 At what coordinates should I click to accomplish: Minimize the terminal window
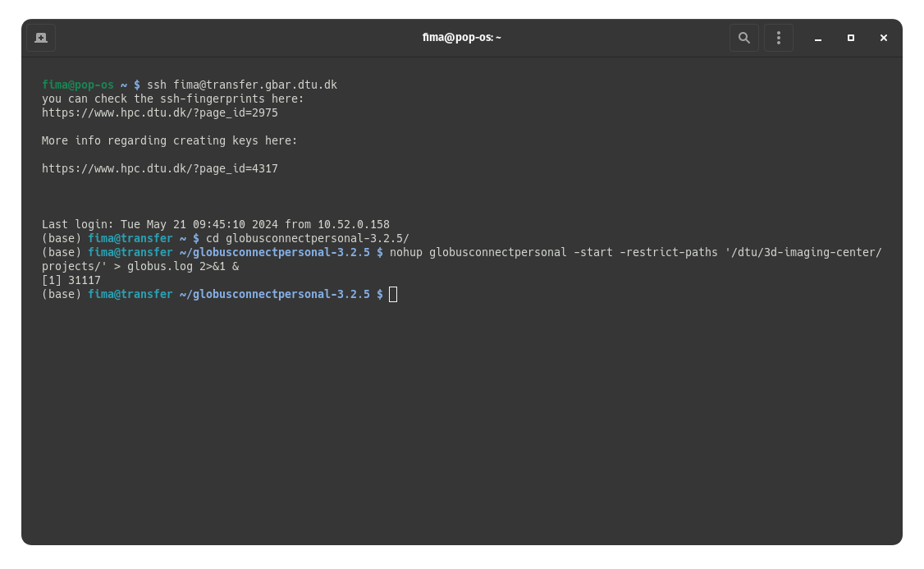[x=818, y=38]
